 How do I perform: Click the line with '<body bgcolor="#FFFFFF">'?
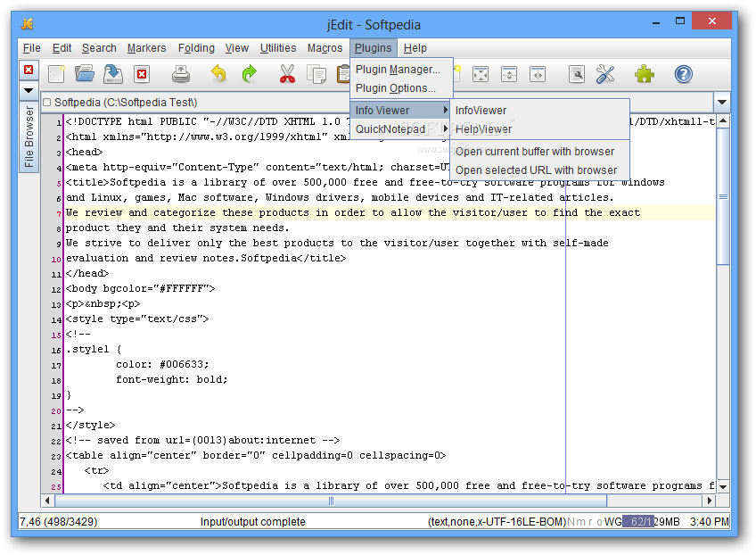coord(140,288)
